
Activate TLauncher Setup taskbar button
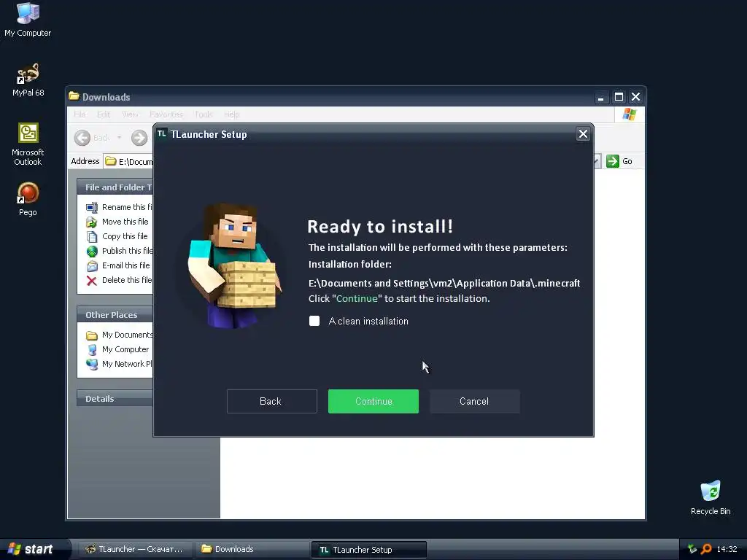point(368,550)
